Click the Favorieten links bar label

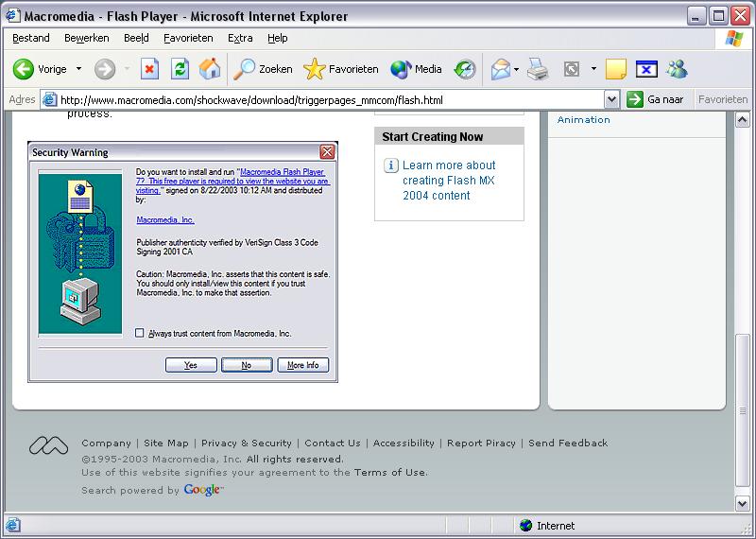(x=723, y=99)
